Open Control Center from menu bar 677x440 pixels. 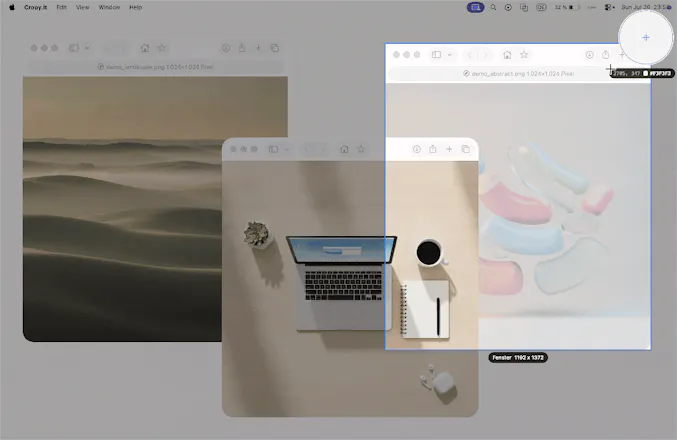[x=609, y=7]
